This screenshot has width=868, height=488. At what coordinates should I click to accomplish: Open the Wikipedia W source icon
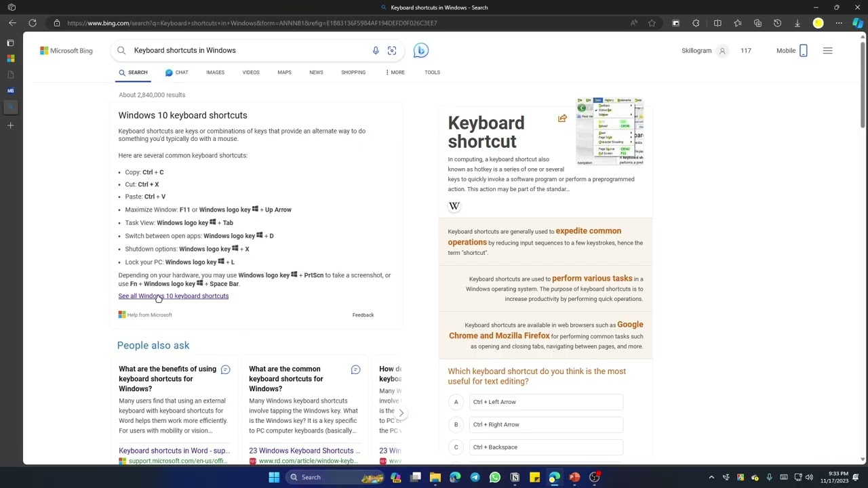454,206
